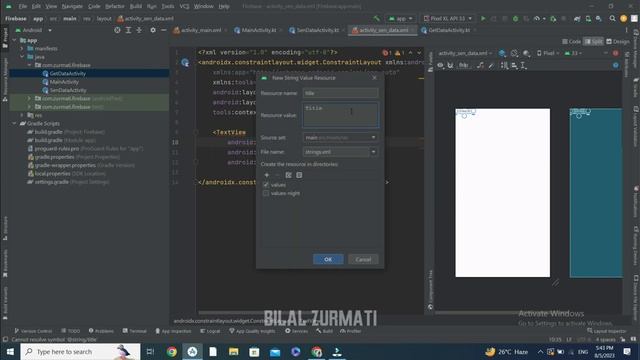Switch editor to Code view mode
640x360 pixels.
pyautogui.click(x=571, y=42)
